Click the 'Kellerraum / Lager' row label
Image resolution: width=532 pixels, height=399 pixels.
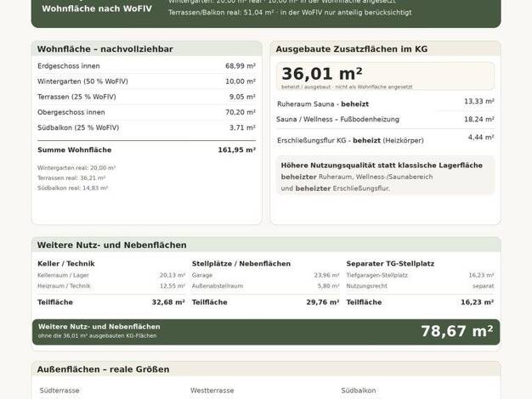pyautogui.click(x=63, y=275)
